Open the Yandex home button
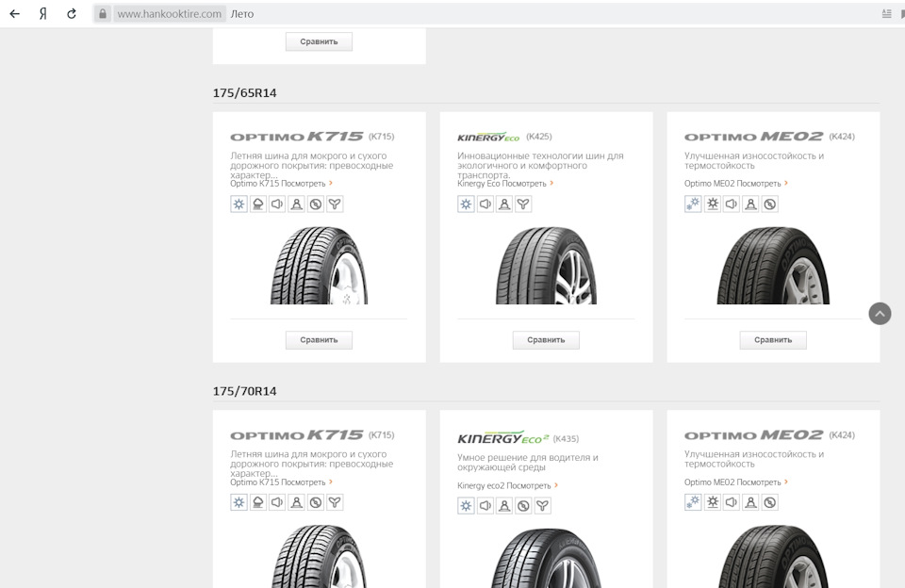905x588 pixels. click(x=42, y=14)
